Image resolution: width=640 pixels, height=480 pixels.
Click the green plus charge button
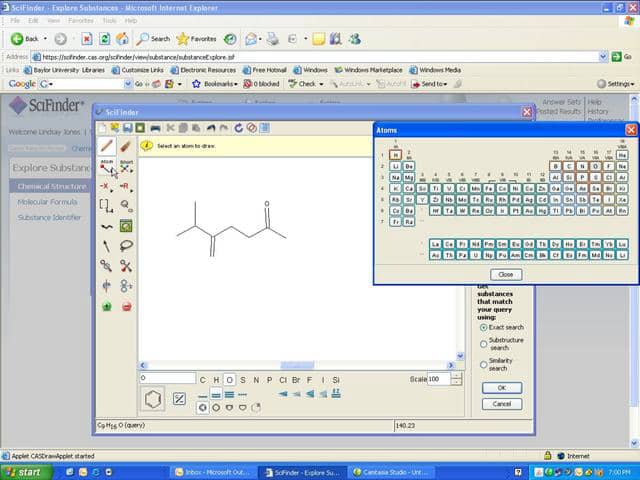click(107, 306)
